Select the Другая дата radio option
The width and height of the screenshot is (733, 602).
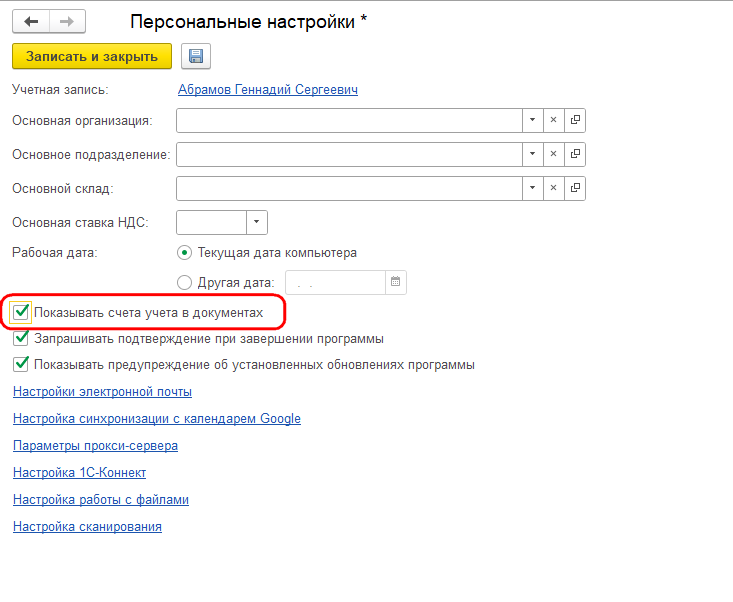tap(184, 282)
